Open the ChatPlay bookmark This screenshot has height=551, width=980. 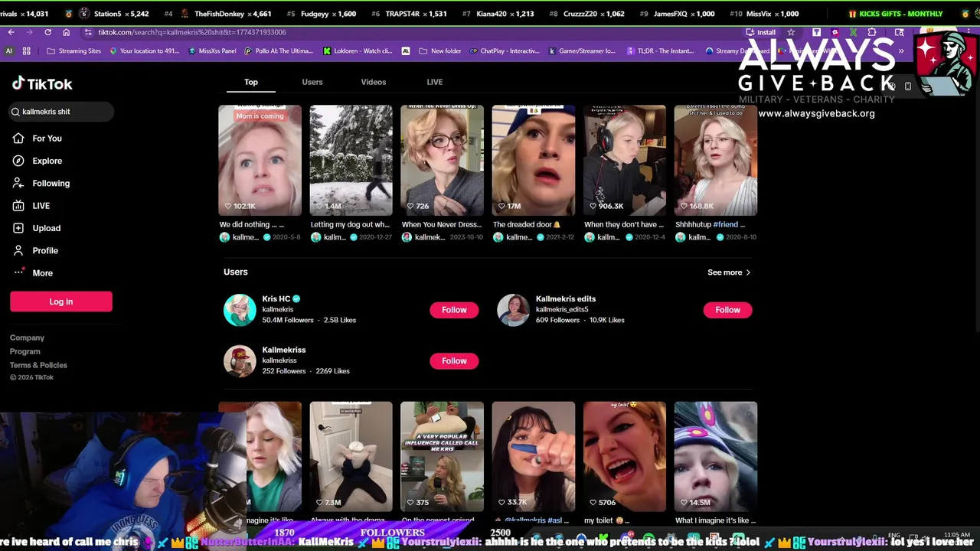pyautogui.click(x=504, y=51)
